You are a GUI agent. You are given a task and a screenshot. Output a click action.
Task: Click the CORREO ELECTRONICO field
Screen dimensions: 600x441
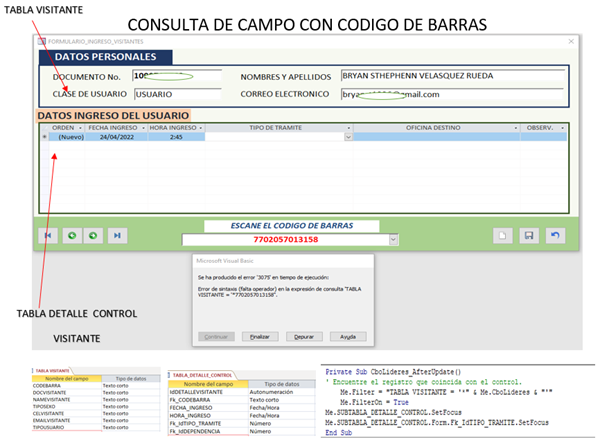click(452, 94)
